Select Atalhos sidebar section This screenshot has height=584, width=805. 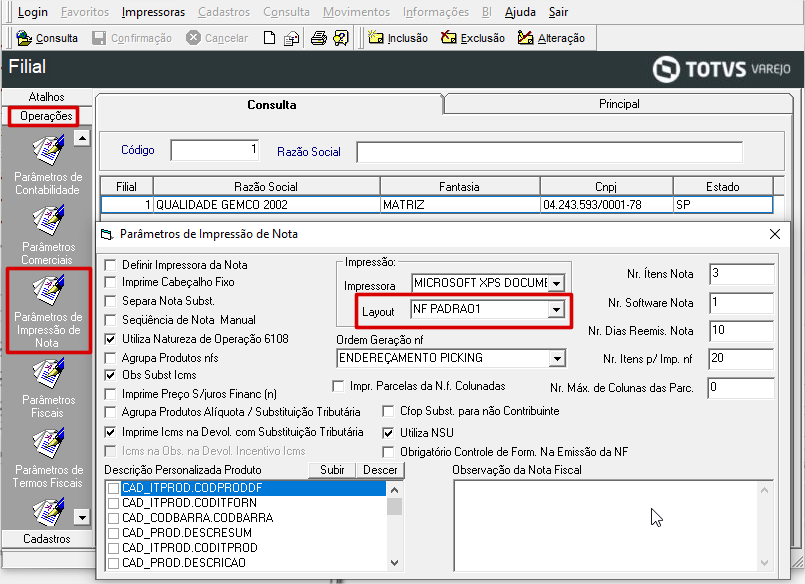coord(46,96)
